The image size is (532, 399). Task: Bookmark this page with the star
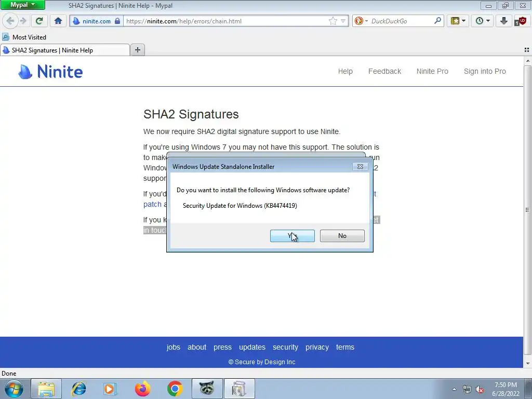click(x=333, y=21)
